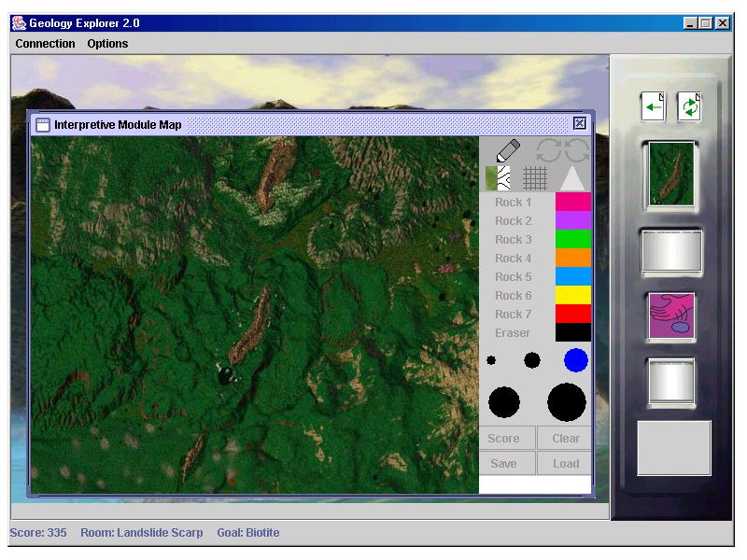Click the Load button

point(565,463)
